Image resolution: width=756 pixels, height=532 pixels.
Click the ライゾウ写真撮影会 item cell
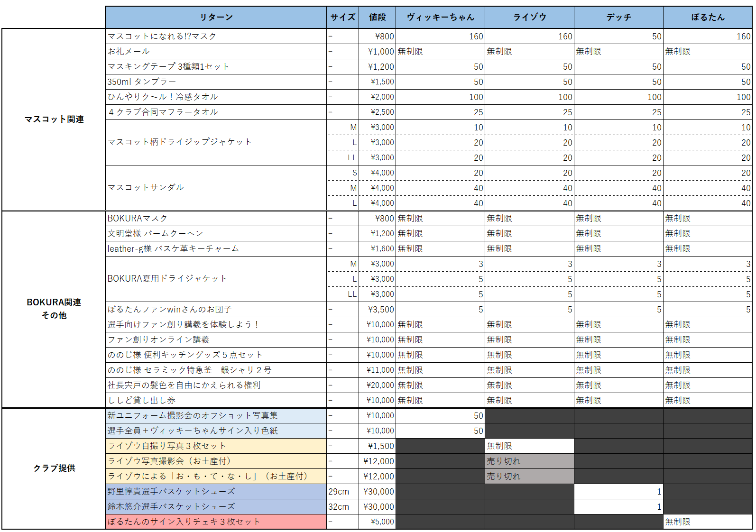(216, 461)
